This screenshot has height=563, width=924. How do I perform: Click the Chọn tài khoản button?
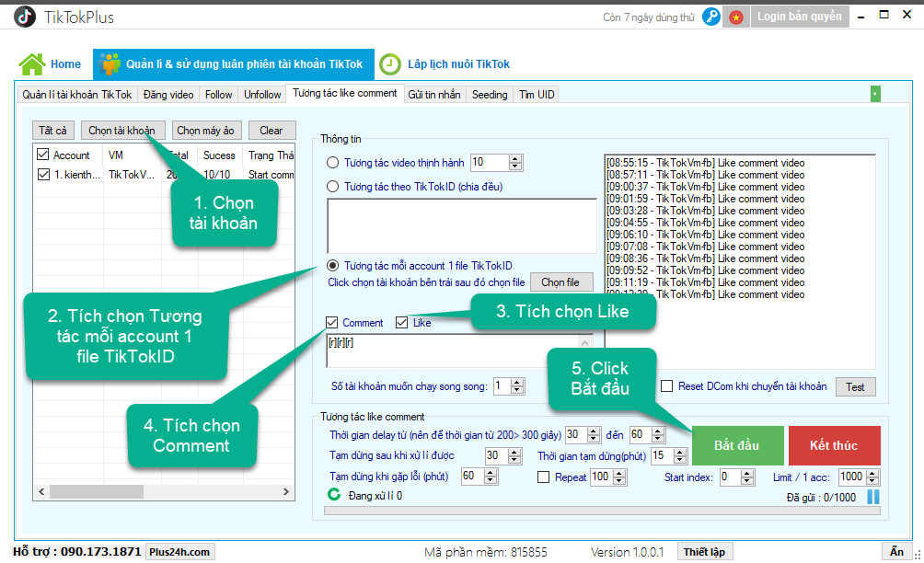pos(122,130)
